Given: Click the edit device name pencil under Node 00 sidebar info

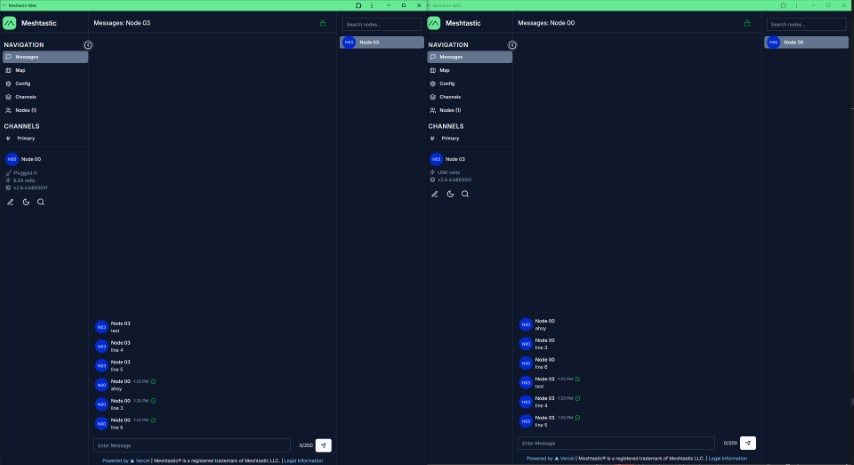Looking at the screenshot, I should click(x=10, y=202).
